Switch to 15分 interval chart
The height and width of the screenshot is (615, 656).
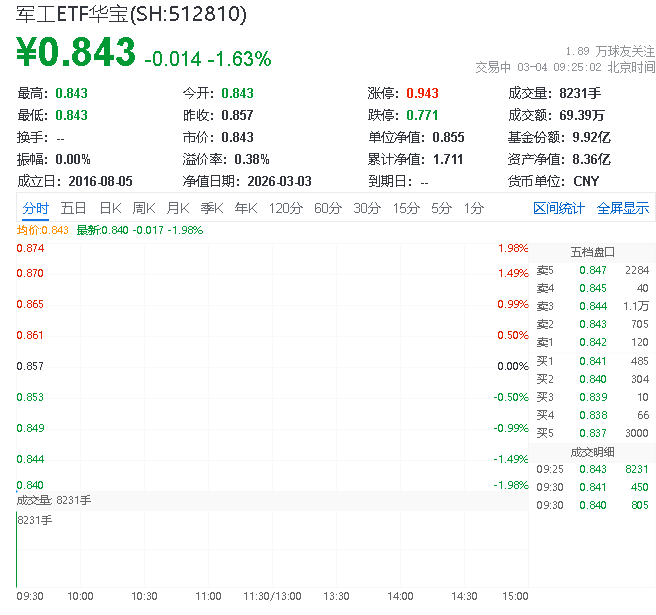pos(405,208)
